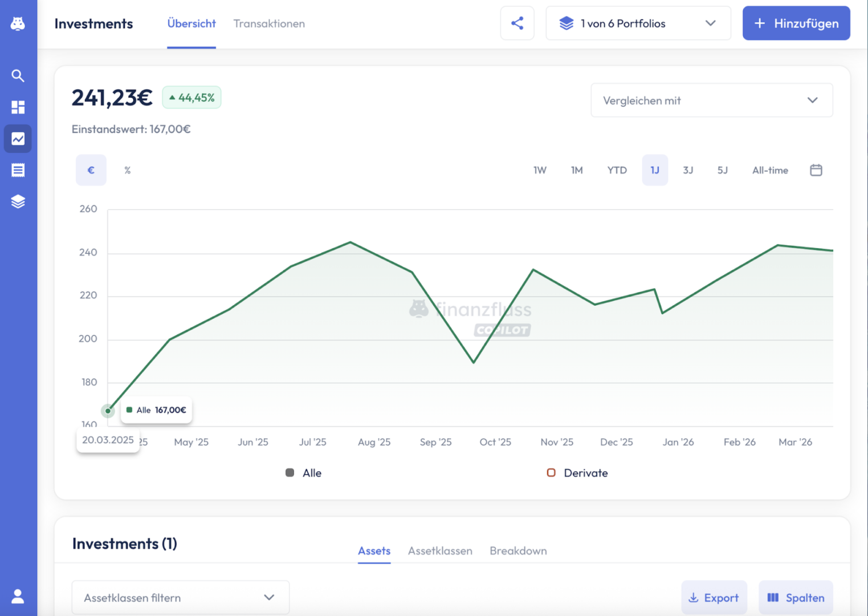Toggle the Alle series in legend
The width and height of the screenshot is (868, 616).
[x=304, y=473]
